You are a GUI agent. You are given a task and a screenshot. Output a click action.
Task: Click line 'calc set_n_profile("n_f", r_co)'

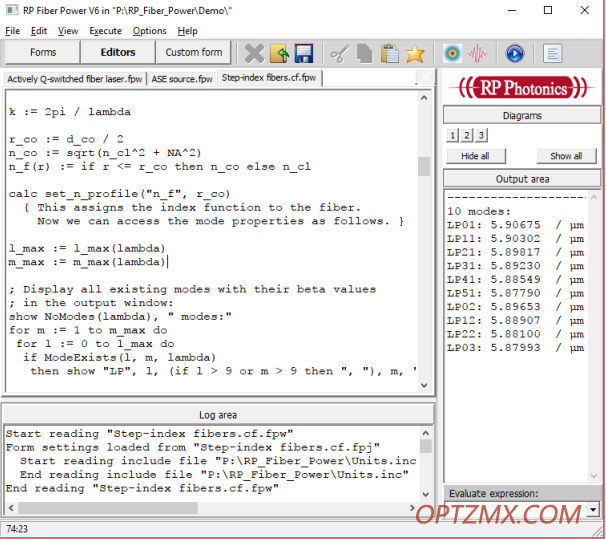119,194
